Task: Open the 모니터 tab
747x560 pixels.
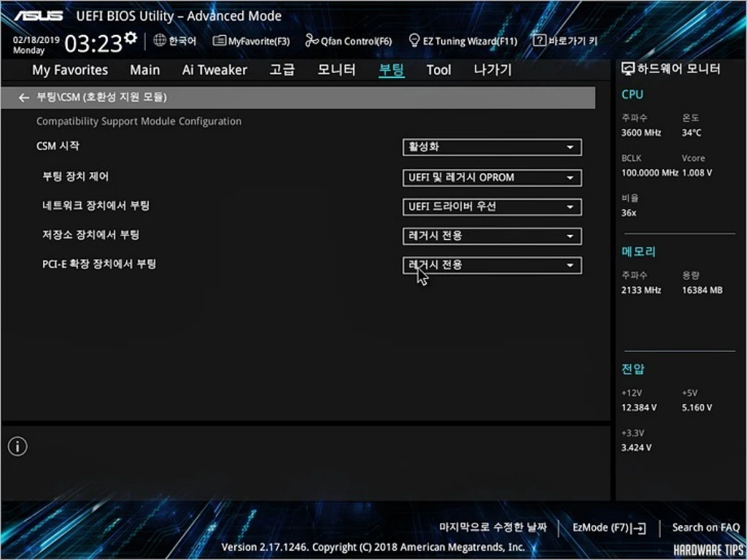Action: (x=336, y=70)
